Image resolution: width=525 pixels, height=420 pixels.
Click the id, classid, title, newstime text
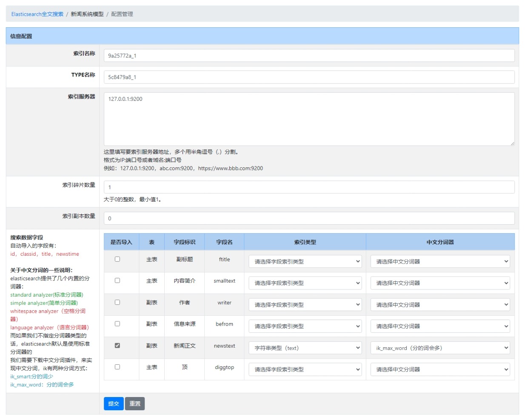pyautogui.click(x=45, y=254)
